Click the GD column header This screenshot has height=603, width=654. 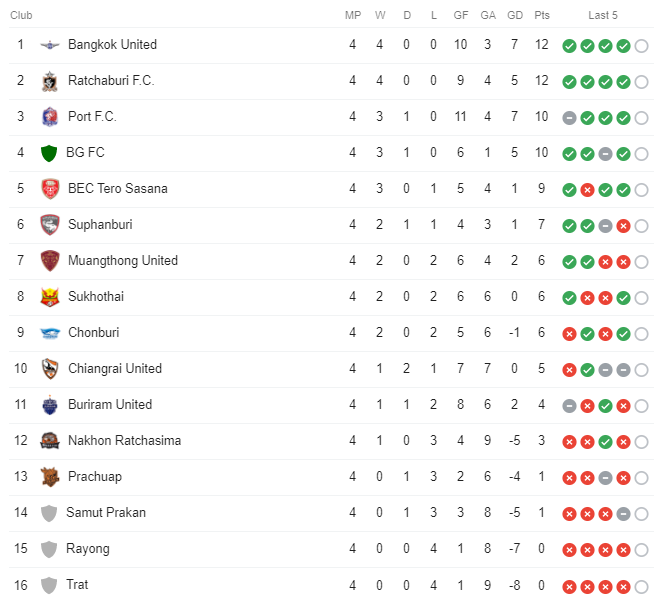click(x=515, y=15)
